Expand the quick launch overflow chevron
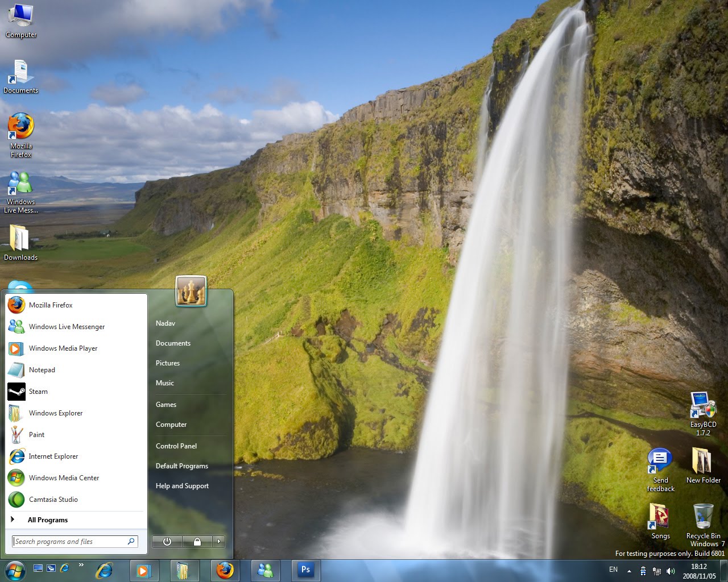The height and width of the screenshot is (582, 728). click(x=81, y=565)
